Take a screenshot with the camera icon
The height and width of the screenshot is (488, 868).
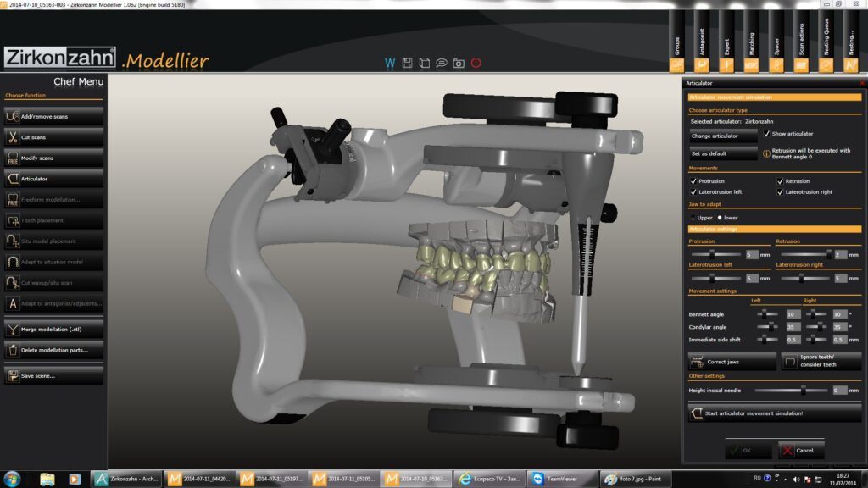459,63
